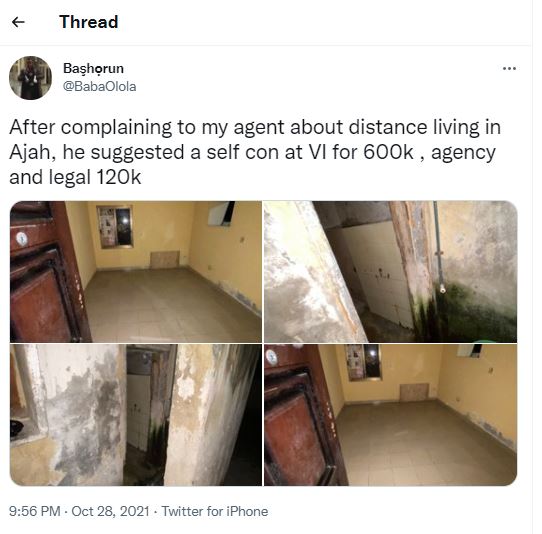Open the @BabaOlola handle link
Image resolution: width=542 pixels, height=534 pixels.
99,86
